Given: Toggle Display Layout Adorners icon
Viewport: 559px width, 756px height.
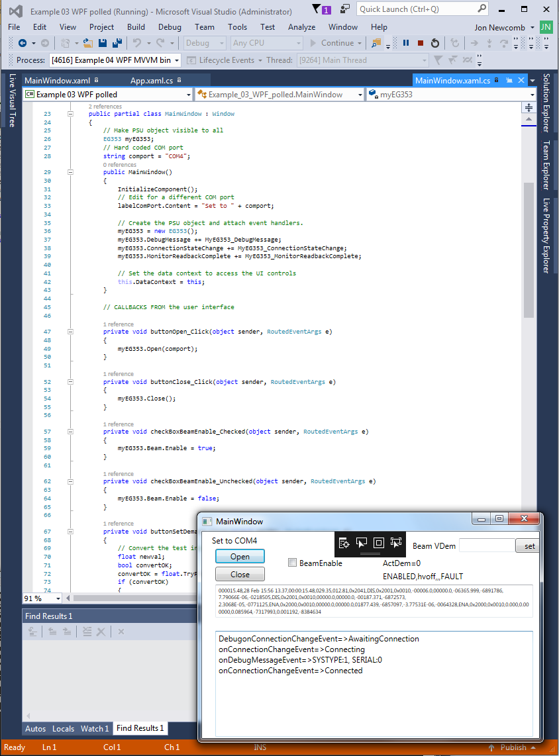Looking at the screenshot, I should (x=379, y=543).
